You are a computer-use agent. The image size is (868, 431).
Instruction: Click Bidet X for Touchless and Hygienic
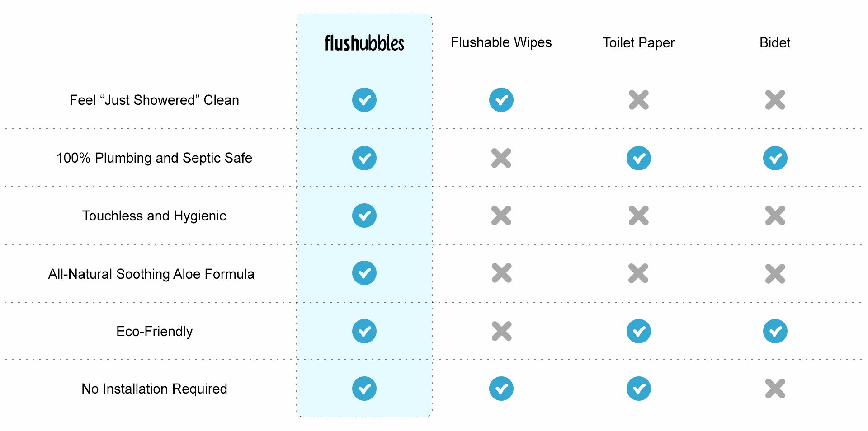pos(775,215)
